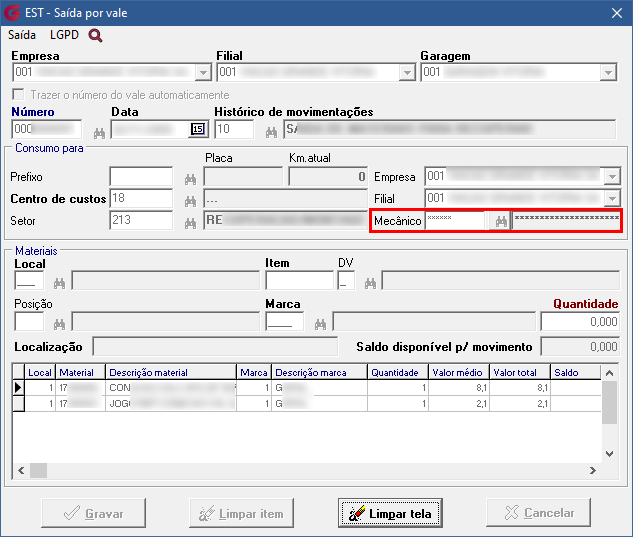Click binoculars lookup beside Prefixo field
633x537 pixels.
pos(190,179)
